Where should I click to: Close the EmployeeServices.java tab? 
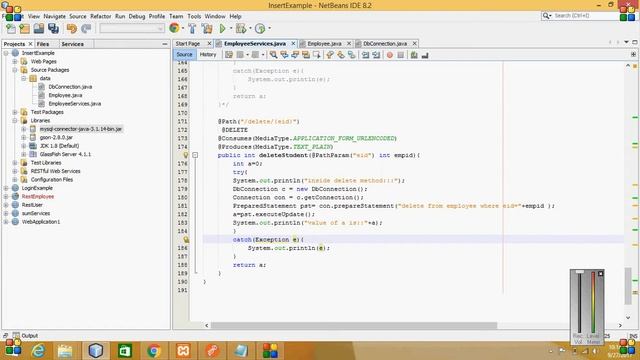coord(293,43)
